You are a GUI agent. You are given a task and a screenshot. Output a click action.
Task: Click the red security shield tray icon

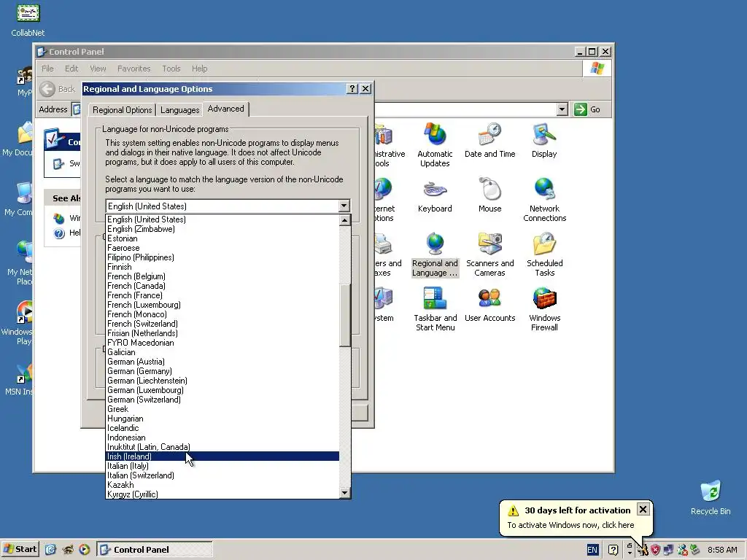pos(656,550)
